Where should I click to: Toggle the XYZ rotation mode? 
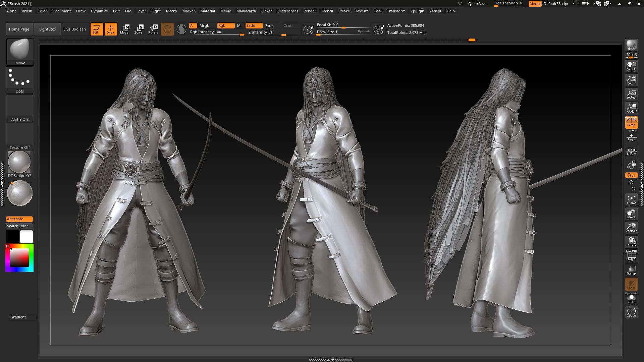pyautogui.click(x=631, y=175)
